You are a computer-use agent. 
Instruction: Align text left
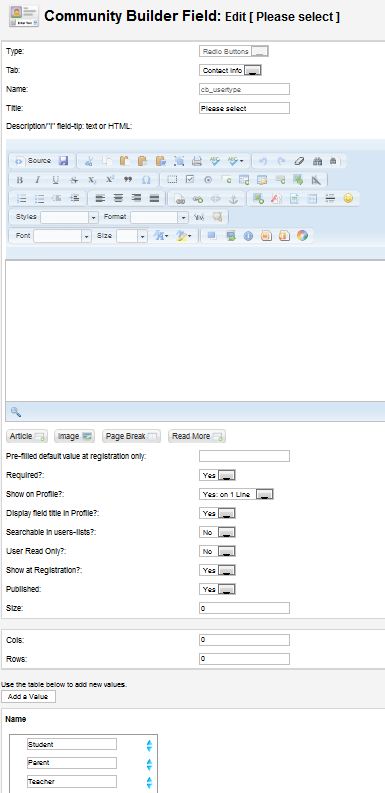pos(100,199)
